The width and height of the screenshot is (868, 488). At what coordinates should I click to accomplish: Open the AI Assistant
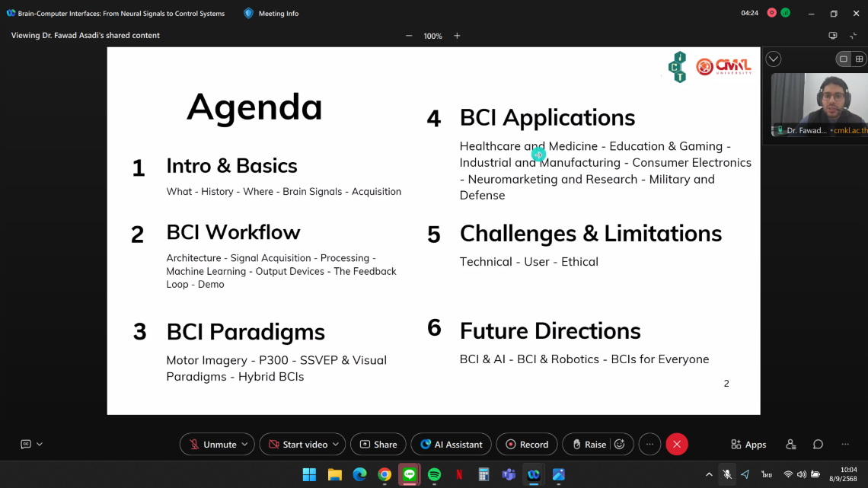[x=451, y=445]
